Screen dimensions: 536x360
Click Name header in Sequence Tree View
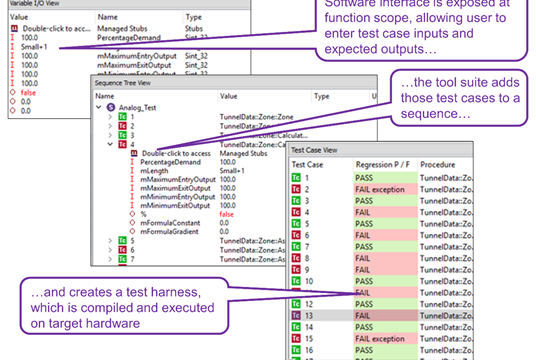click(104, 96)
